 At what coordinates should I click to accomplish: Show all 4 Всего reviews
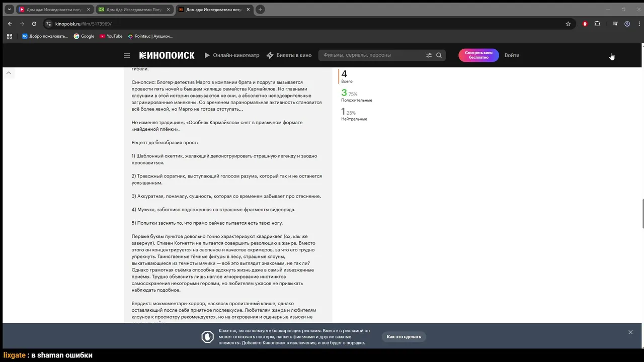(347, 76)
